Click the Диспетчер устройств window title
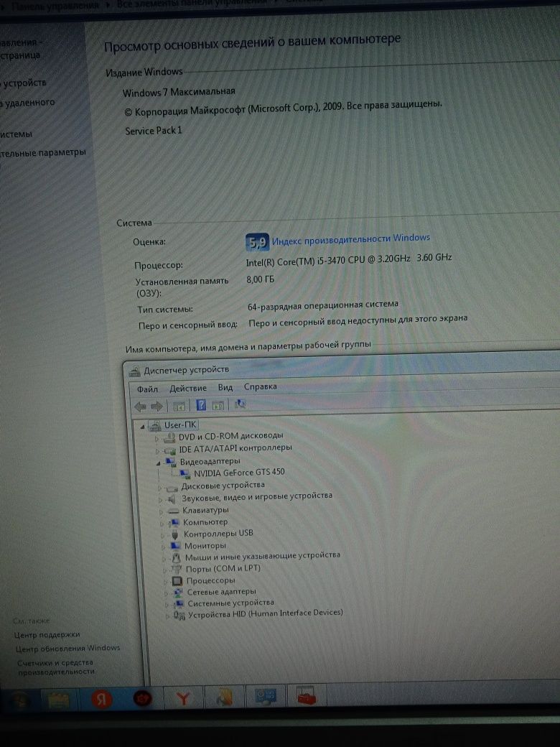This screenshot has height=747, width=560. coord(186,370)
